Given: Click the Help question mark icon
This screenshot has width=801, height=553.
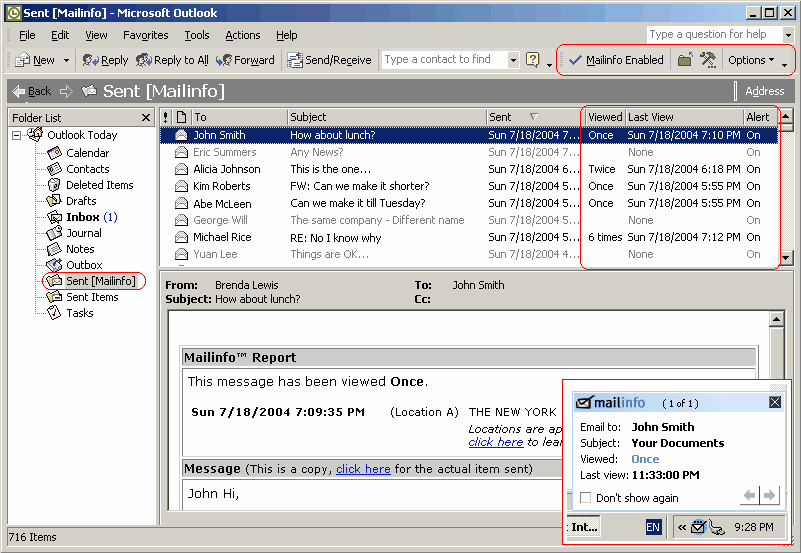Looking at the screenshot, I should (532, 60).
